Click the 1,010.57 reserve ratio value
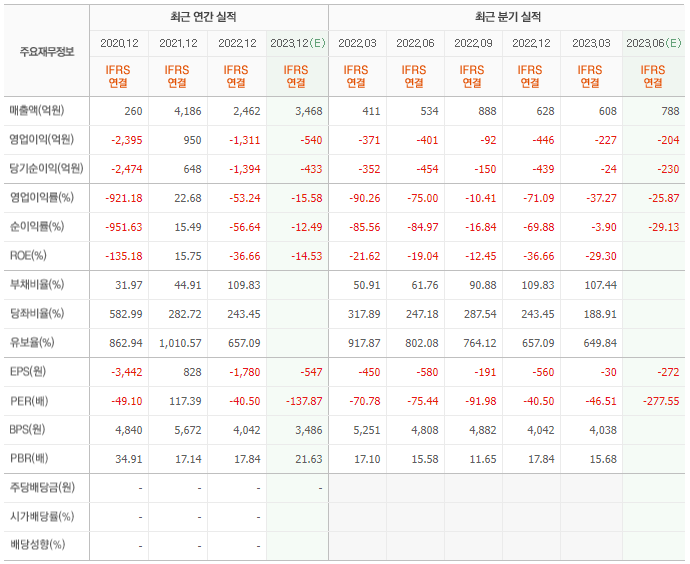This screenshot has height=564, width=690. (x=180, y=343)
